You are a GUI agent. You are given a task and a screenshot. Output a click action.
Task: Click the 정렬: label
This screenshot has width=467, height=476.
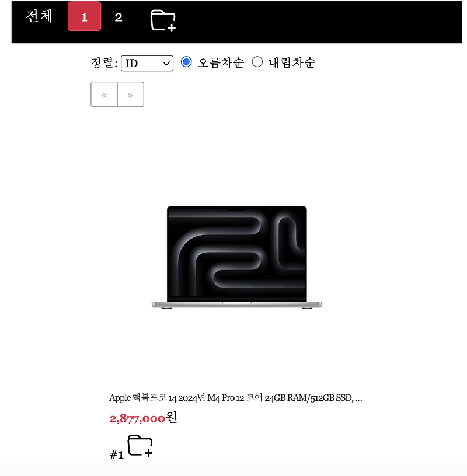coord(104,63)
